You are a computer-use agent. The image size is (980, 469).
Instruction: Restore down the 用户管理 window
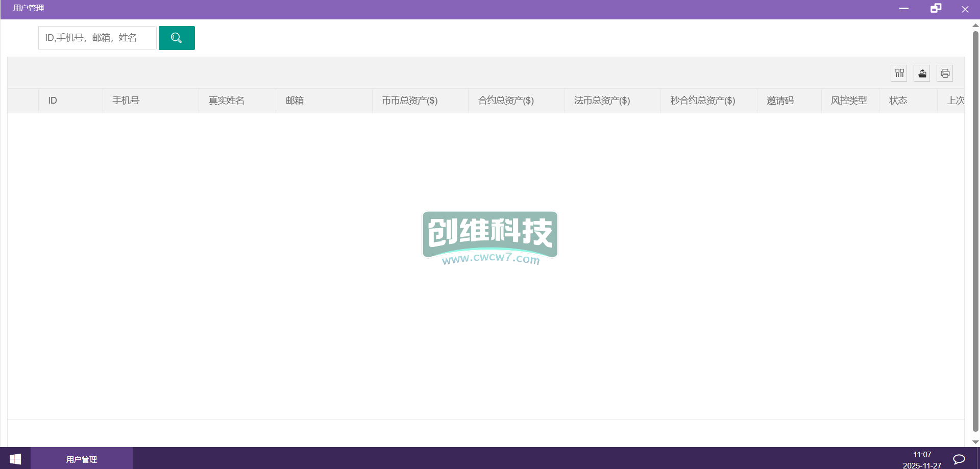(x=935, y=9)
